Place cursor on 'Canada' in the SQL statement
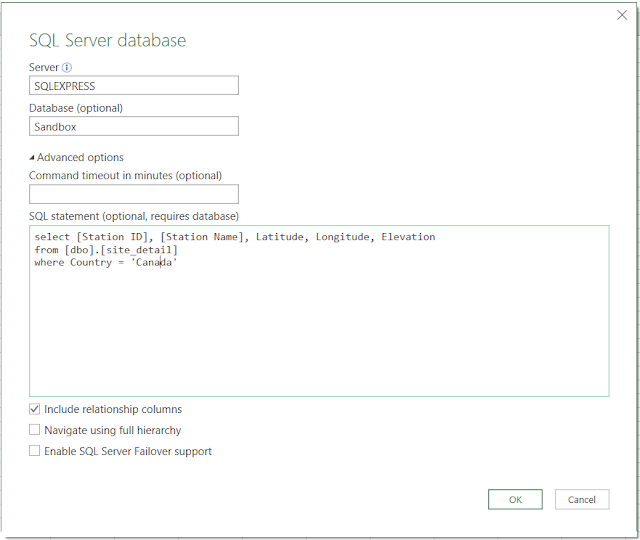This screenshot has width=640, height=540. tap(153, 263)
